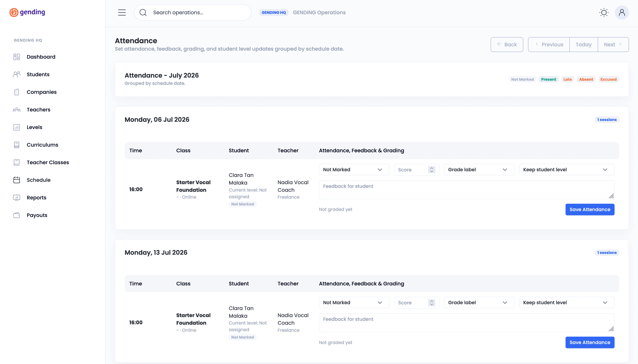
Task: Open attendance status dropdown for 06 Jul
Action: 354,169
